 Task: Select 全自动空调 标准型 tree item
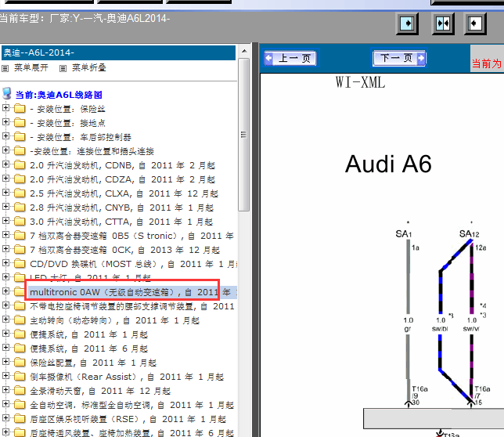[x=131, y=405]
